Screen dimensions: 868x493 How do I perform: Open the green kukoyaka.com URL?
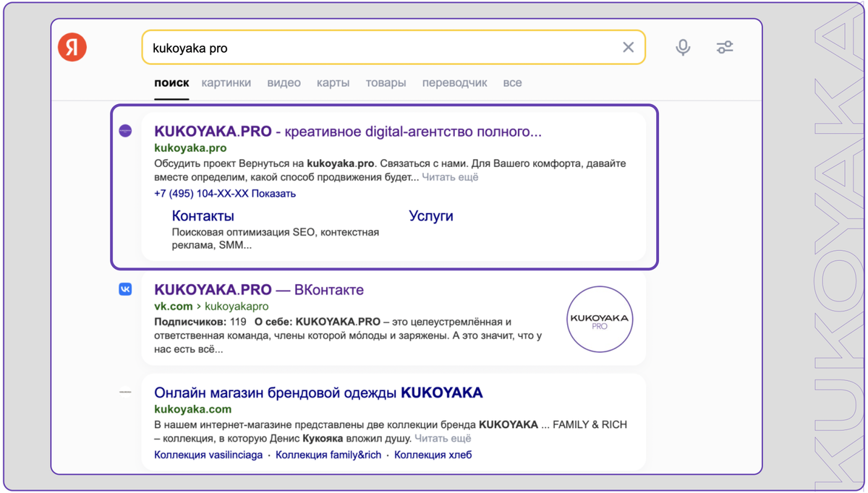(193, 409)
